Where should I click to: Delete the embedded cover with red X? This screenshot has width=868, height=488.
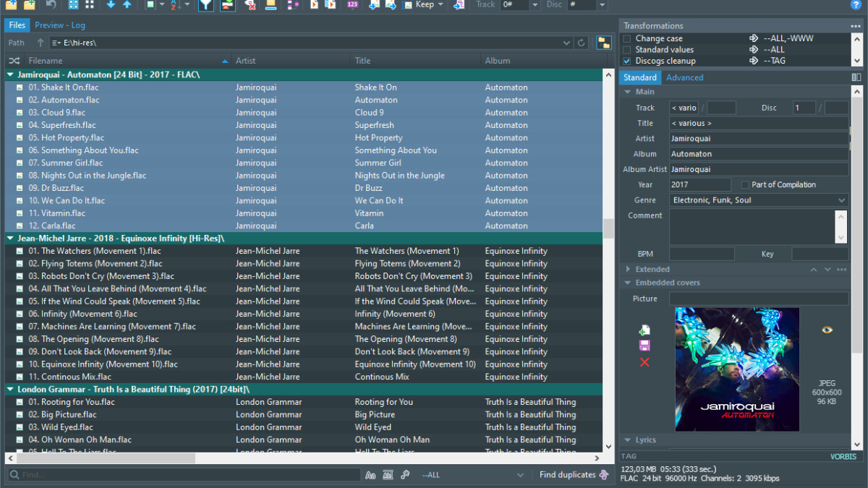coord(644,362)
